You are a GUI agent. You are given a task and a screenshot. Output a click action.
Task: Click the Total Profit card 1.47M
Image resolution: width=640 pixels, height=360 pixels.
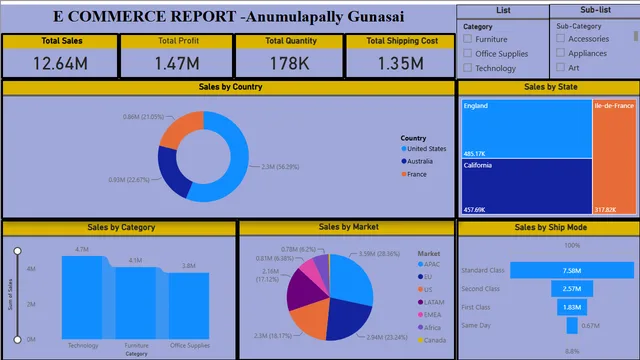click(177, 56)
